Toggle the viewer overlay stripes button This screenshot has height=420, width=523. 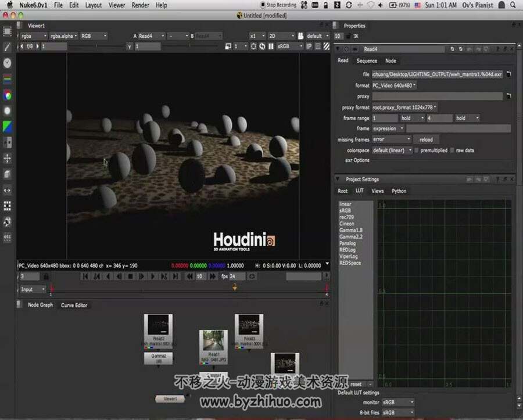point(326,46)
